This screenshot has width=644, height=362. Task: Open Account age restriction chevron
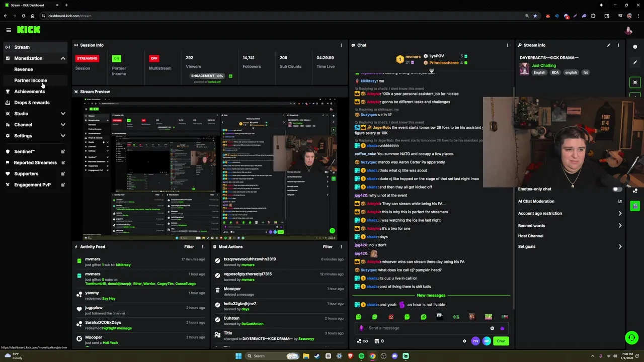[620, 214]
